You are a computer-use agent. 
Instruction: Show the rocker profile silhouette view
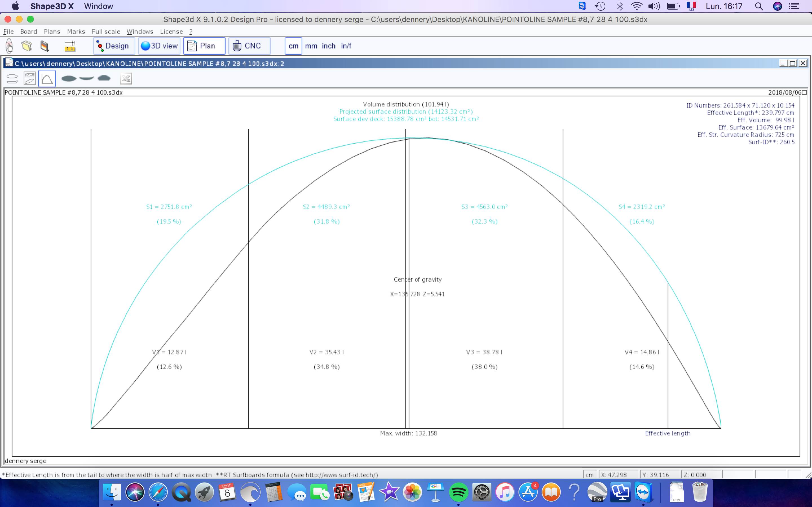(87, 78)
